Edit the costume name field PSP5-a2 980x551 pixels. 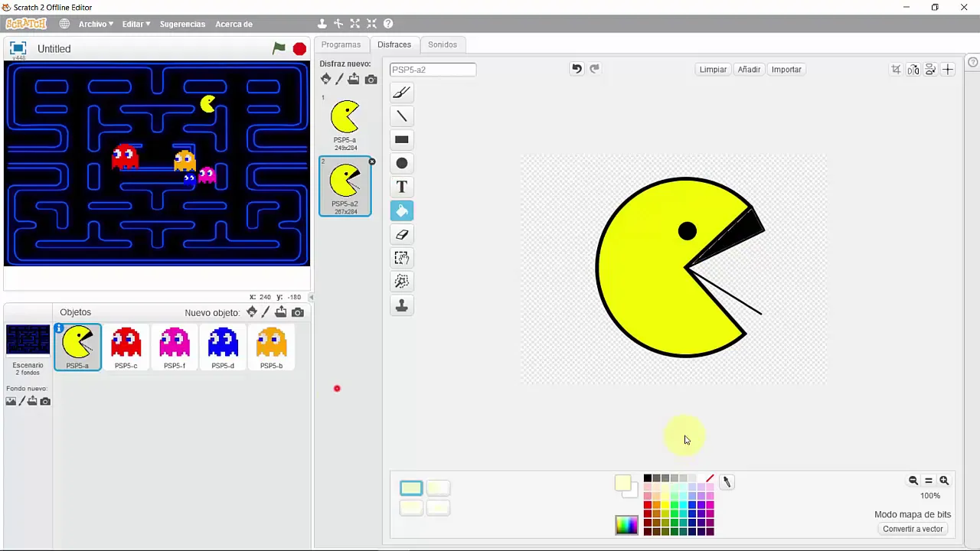[433, 70]
